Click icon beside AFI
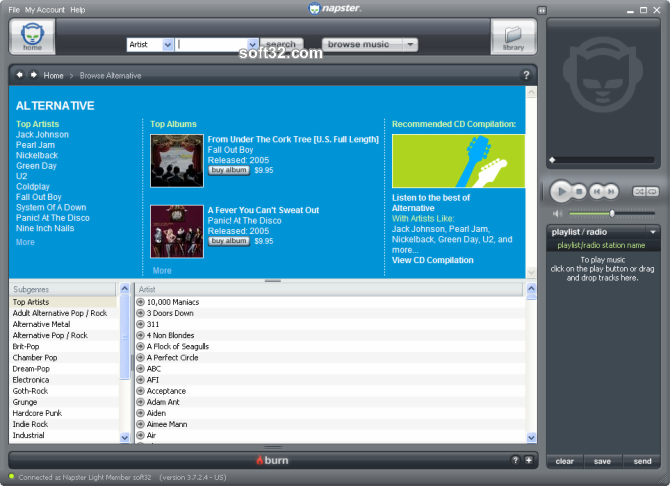 click(x=140, y=380)
